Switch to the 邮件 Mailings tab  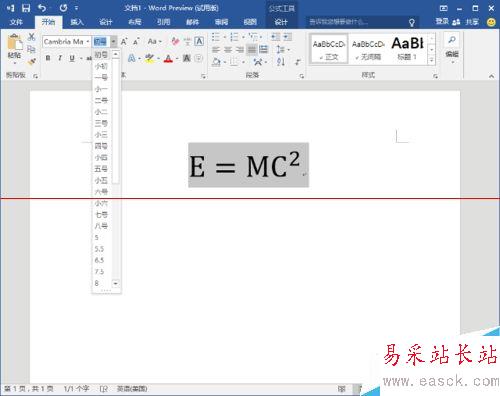192,22
